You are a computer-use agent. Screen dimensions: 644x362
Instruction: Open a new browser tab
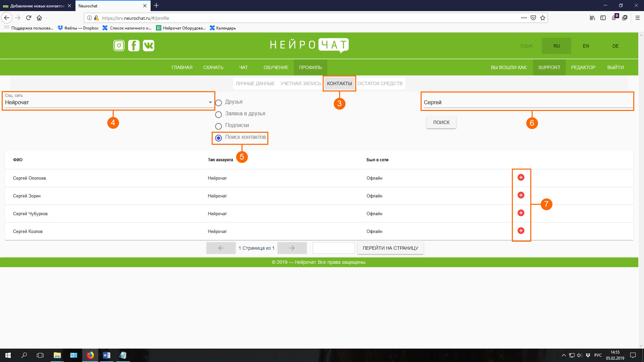click(156, 6)
